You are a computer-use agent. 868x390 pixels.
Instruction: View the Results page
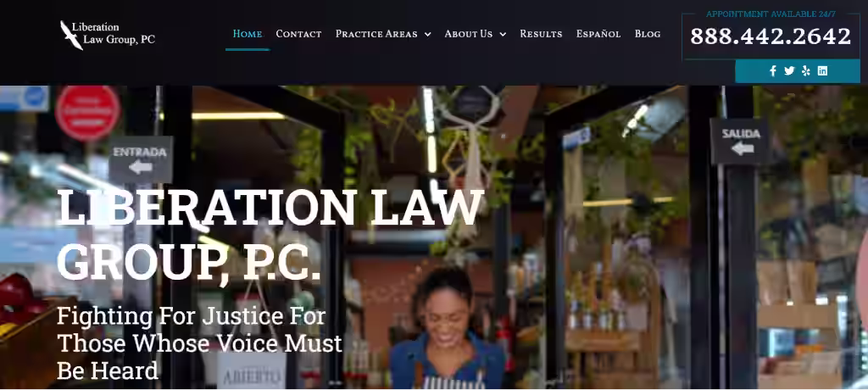[x=541, y=34]
